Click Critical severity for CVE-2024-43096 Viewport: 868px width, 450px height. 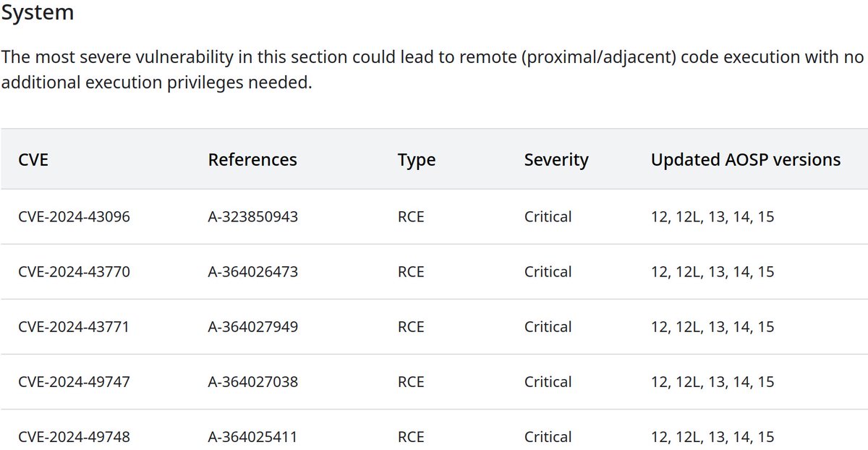coord(548,216)
